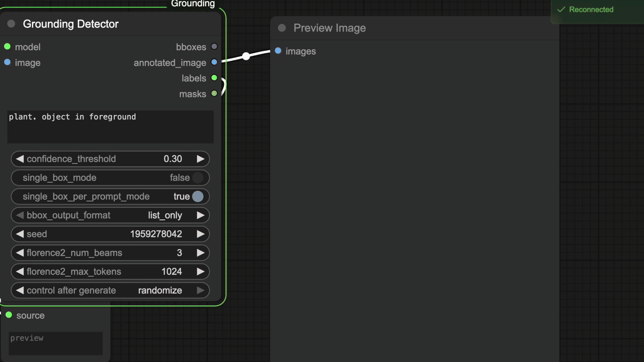
Task: Select previous control after generate option
Action: (20, 290)
